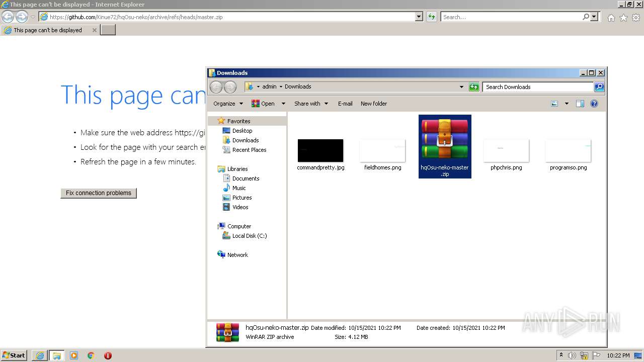This screenshot has width=644, height=362.
Task: Open the Share with dropdown
Action: 311,104
